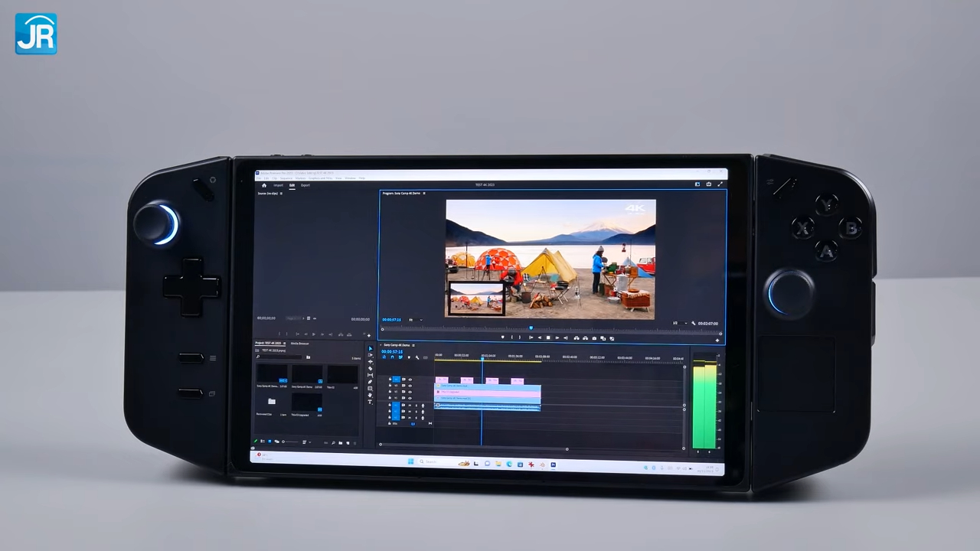Click the New Bin icon at Project panel bottom
980x551 pixels.
pos(340,442)
